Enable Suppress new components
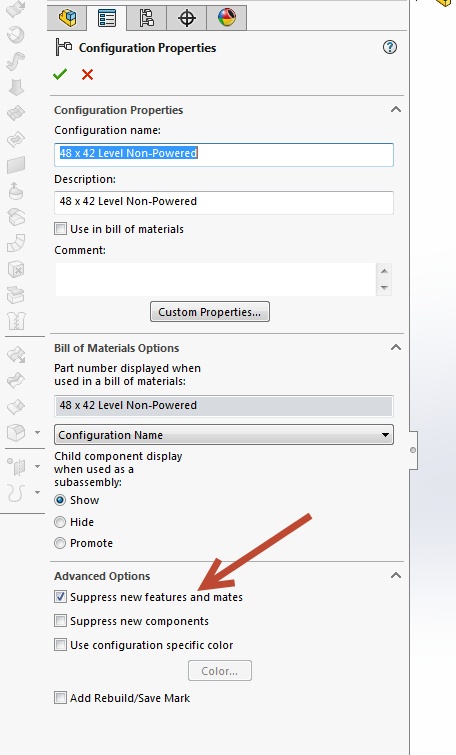456x755 pixels. pos(60,621)
